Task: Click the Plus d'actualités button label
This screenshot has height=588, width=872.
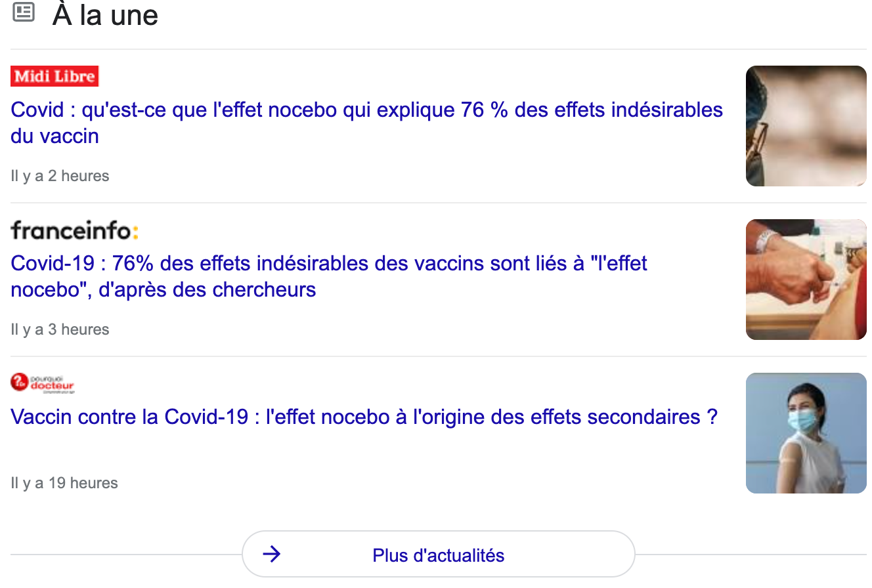Action: (438, 555)
